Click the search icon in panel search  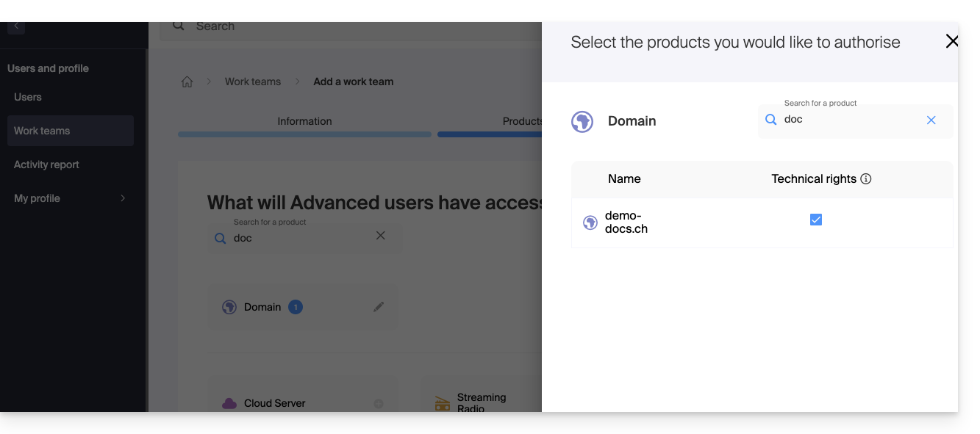coord(771,120)
